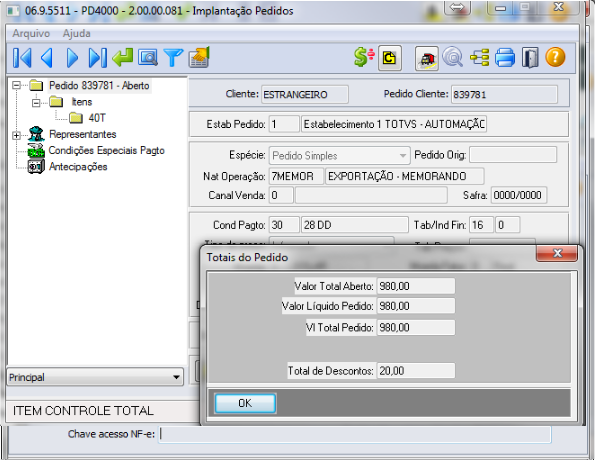Image resolution: width=595 pixels, height=460 pixels.
Task: Open the orange help question icon
Action: 555,58
